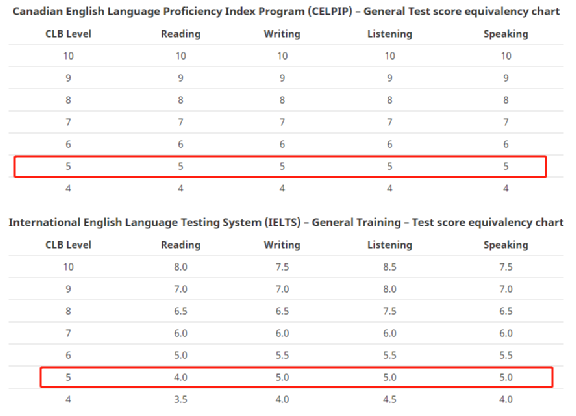The width and height of the screenshot is (576, 416).
Task: Select the IELTS table's Listening header
Action: click(390, 245)
